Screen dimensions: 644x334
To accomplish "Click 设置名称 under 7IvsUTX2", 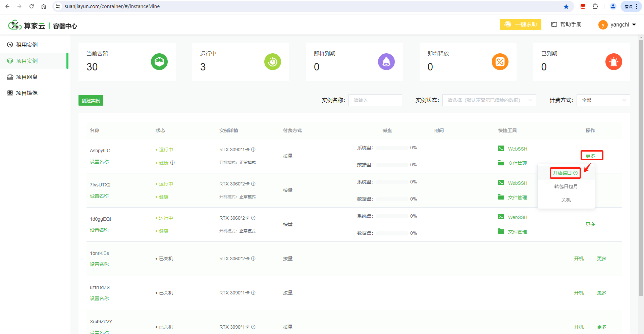I will (99, 196).
